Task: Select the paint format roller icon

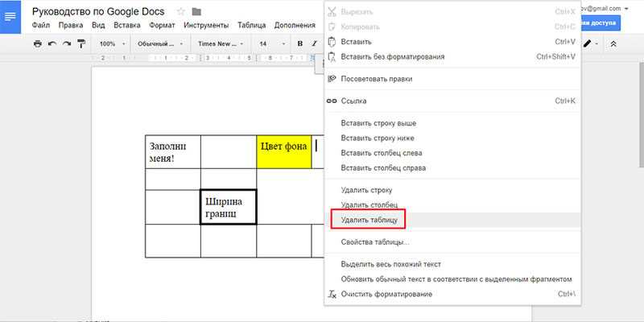Action: [x=81, y=43]
